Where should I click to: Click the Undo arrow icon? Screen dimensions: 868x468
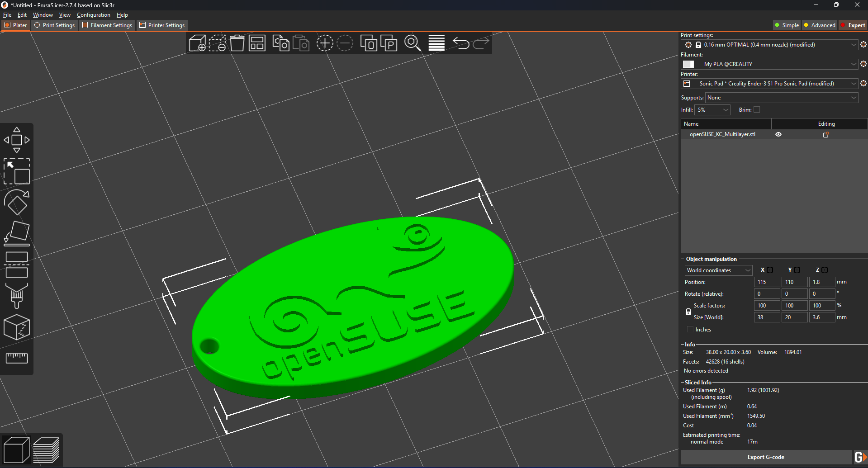coord(461,43)
